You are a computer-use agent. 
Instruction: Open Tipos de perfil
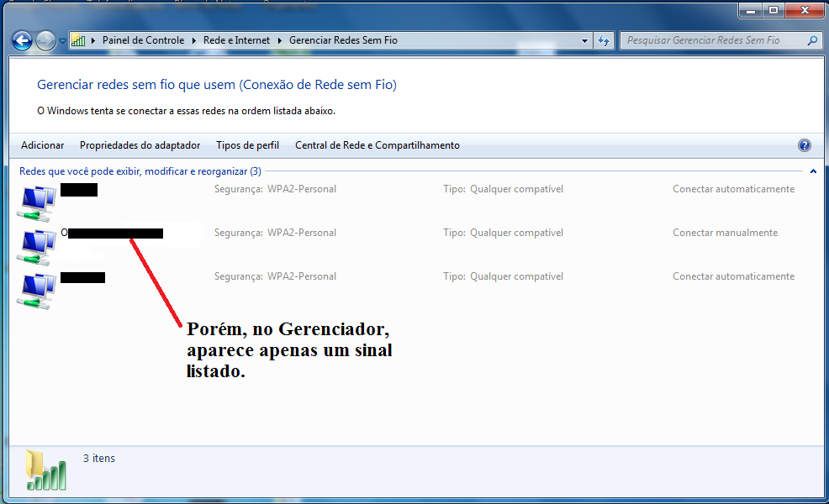click(247, 145)
